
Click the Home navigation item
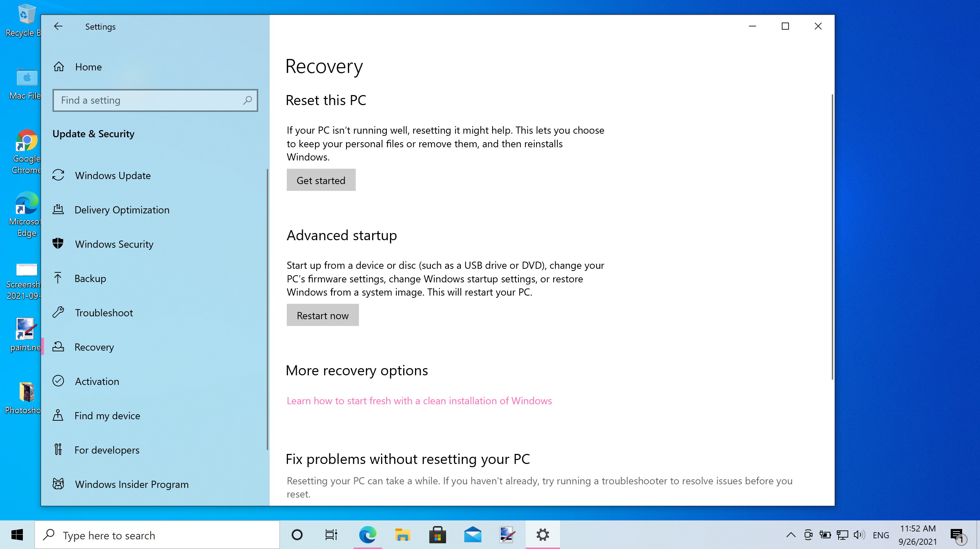click(88, 67)
